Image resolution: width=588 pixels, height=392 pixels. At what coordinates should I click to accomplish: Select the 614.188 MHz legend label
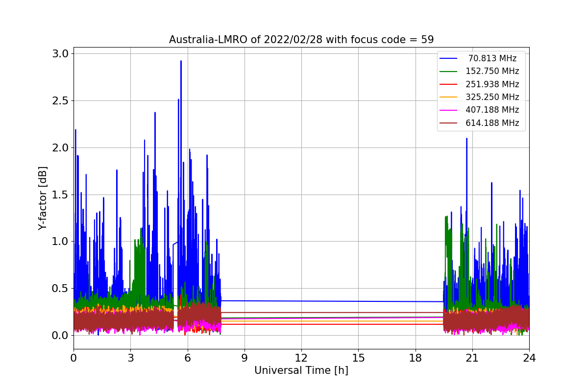pos(492,123)
